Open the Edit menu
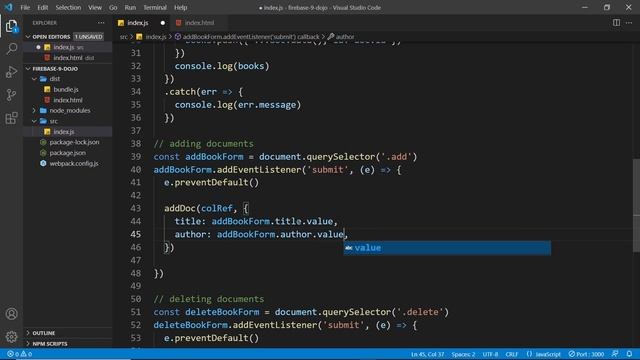 tap(42, 7)
